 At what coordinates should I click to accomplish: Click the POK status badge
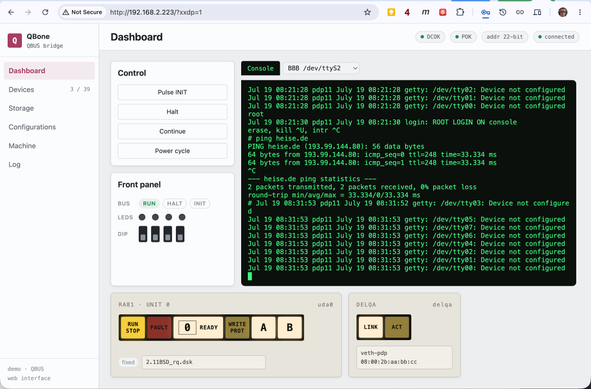tap(463, 37)
